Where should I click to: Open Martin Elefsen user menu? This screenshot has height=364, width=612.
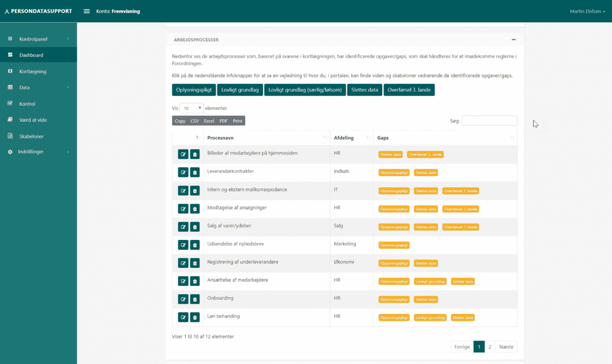(x=587, y=11)
